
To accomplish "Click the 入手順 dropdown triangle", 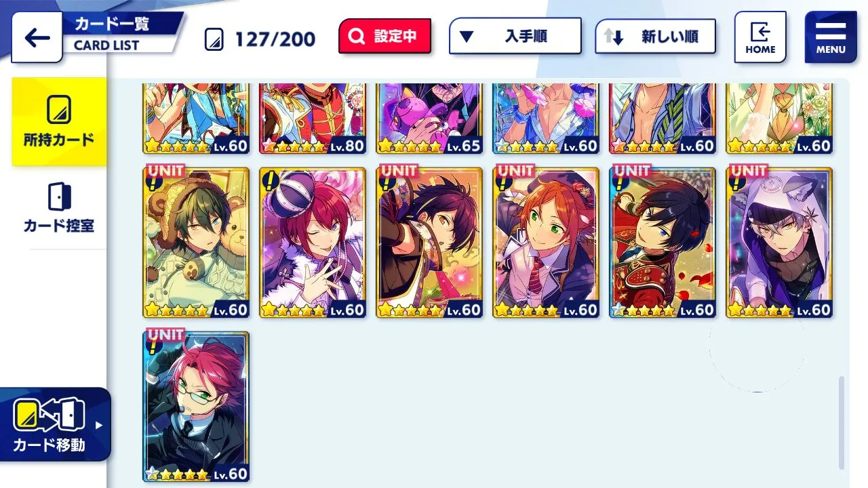I will (467, 37).
